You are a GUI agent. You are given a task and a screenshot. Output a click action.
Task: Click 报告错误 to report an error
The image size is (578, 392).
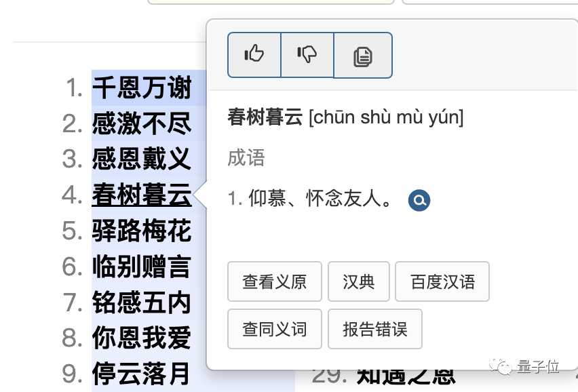click(374, 328)
